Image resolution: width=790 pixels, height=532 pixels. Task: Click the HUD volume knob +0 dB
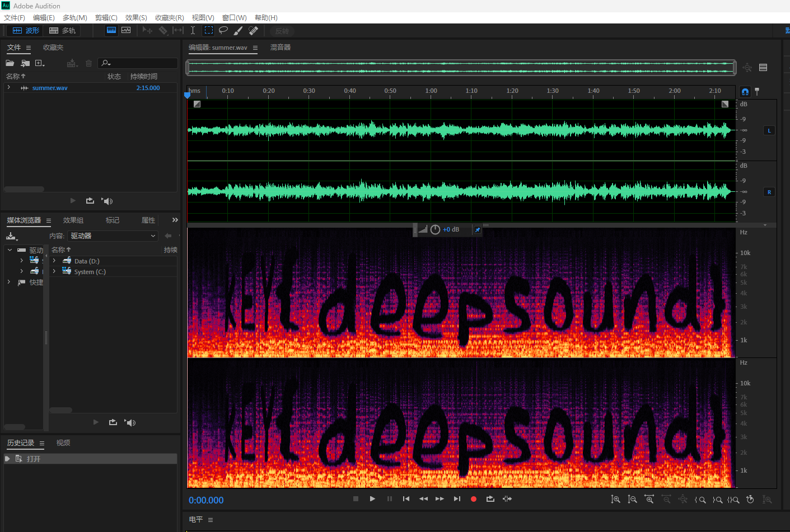tap(435, 229)
